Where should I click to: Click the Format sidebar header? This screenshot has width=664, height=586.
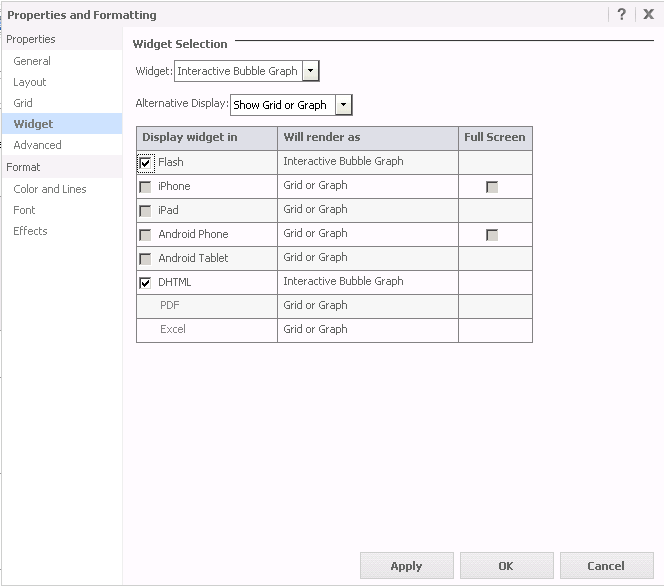(62, 167)
